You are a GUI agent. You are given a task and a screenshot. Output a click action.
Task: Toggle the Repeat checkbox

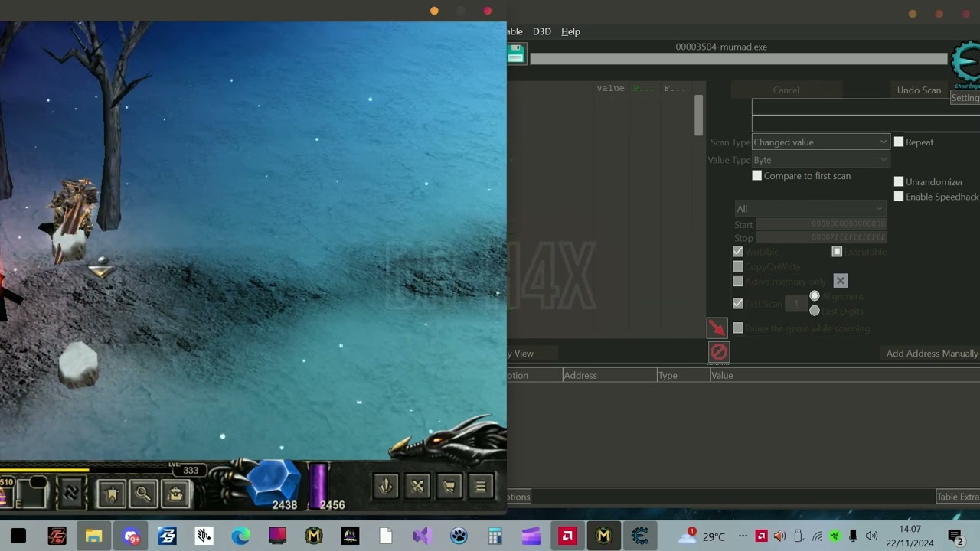[899, 142]
